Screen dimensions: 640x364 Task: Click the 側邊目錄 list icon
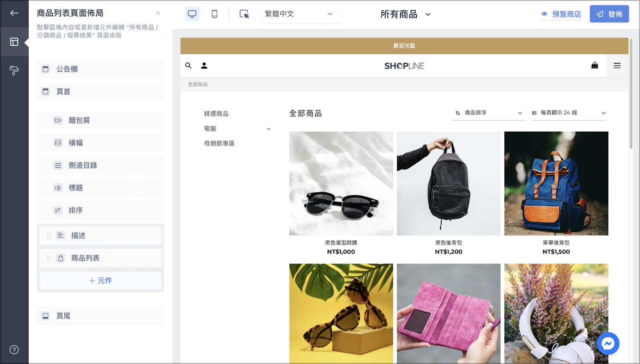tap(58, 165)
